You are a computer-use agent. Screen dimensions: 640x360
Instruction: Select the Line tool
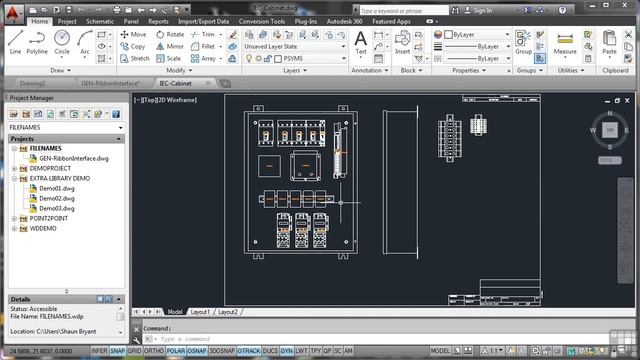pos(16,42)
